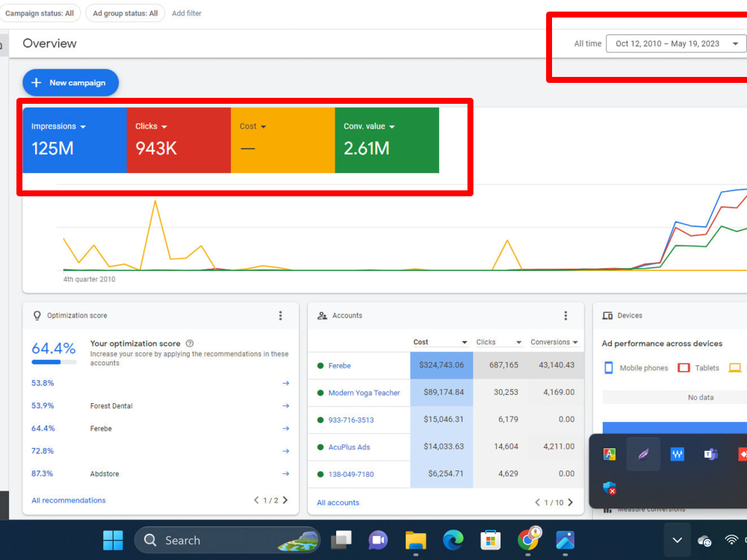
Task: Open Task View on taskbar
Action: (x=341, y=540)
